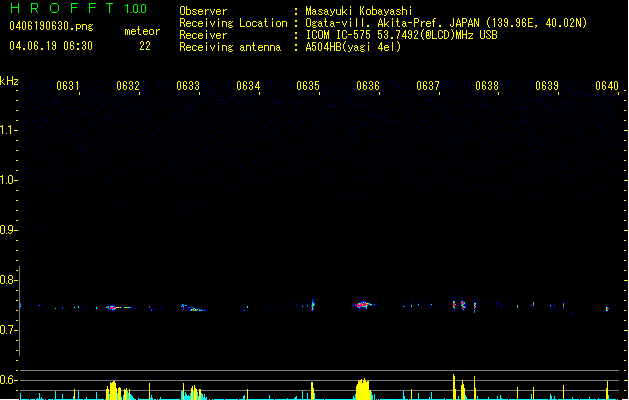
Task: Click the 0.8 kHz frequency axis label
Action: (8, 280)
